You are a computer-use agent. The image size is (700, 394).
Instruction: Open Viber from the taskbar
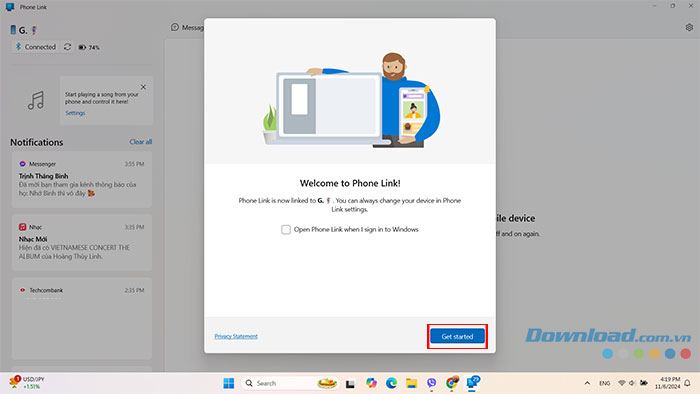431,383
